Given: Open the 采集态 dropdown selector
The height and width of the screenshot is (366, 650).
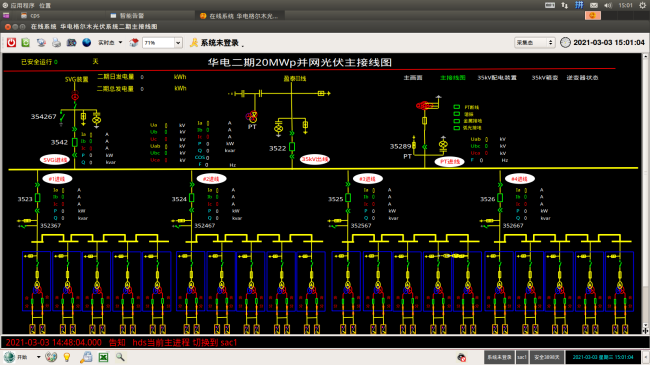Looking at the screenshot, I should pyautogui.click(x=534, y=42).
